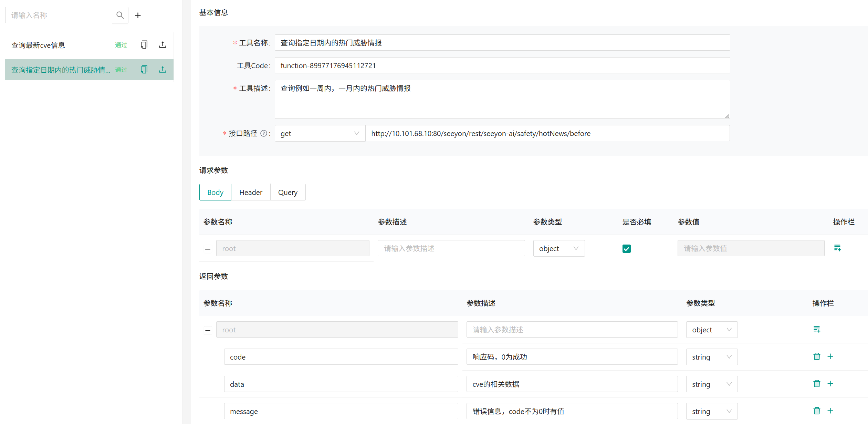Viewport: 868px width, 424px height.
Task: Click the plus icon to add tool
Action: pos(138,15)
